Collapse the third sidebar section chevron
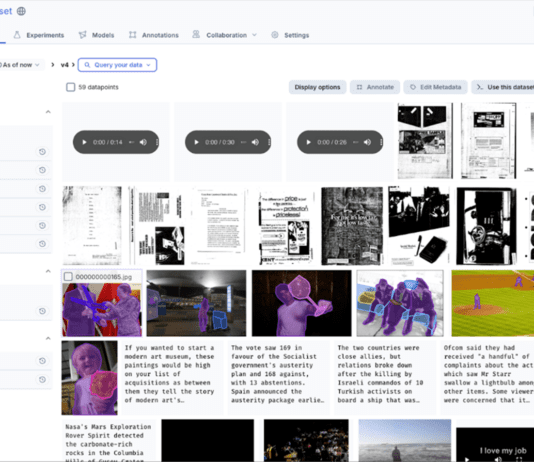Viewport: 534px width, 462px height. 48,338
